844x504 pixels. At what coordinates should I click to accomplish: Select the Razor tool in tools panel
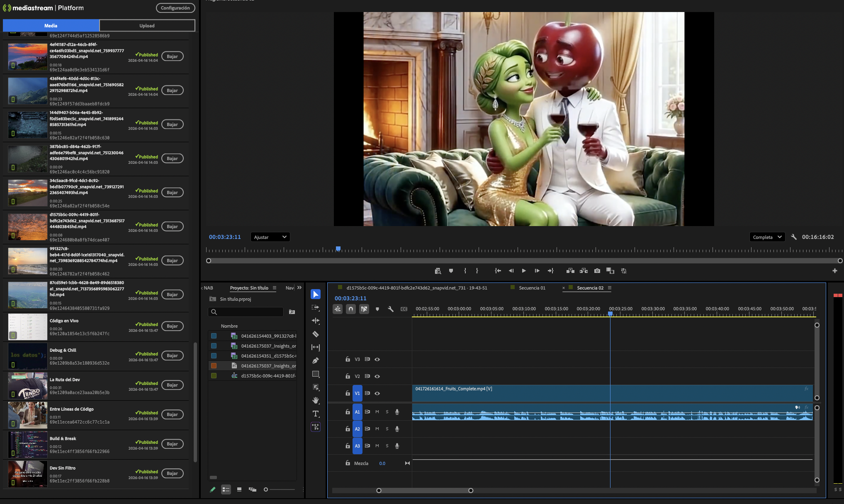[x=316, y=334]
